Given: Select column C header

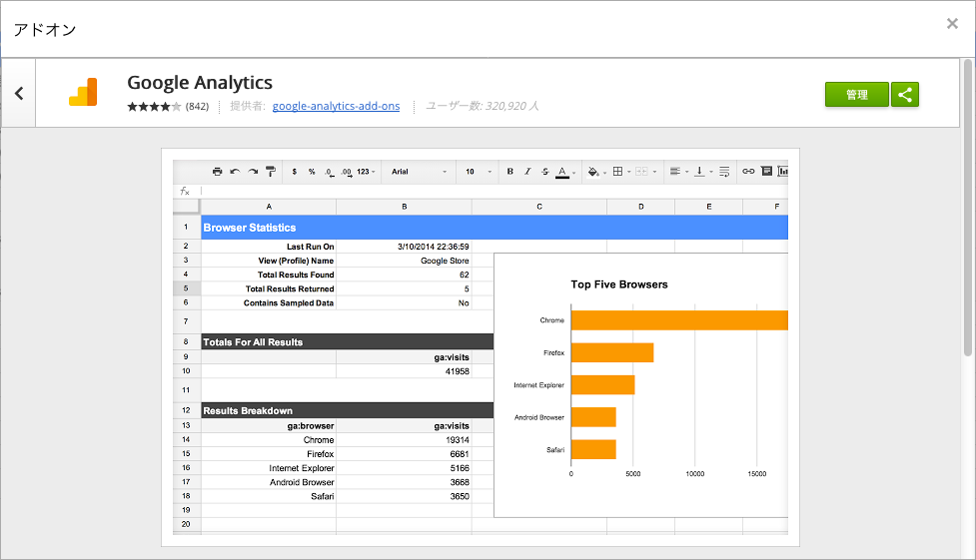Looking at the screenshot, I should click(539, 207).
